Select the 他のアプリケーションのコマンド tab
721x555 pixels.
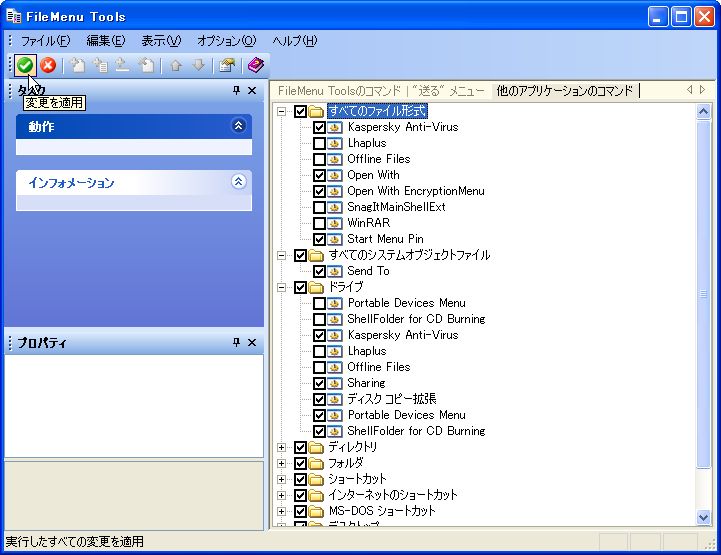565,91
